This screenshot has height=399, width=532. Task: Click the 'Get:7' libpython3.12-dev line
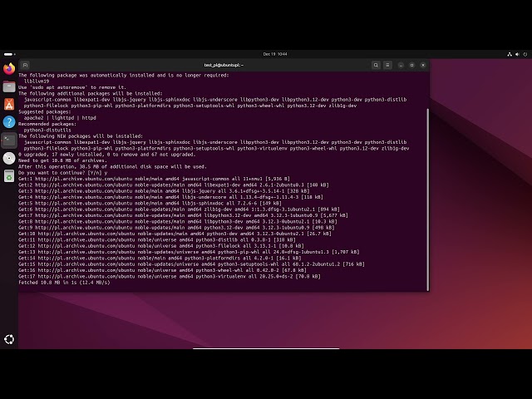183,215
